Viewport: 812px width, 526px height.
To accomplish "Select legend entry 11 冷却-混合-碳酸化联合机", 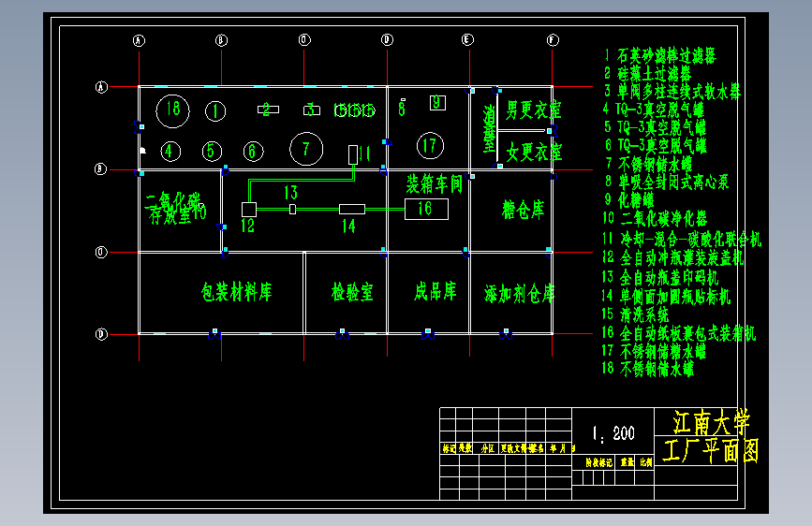I will pos(682,240).
